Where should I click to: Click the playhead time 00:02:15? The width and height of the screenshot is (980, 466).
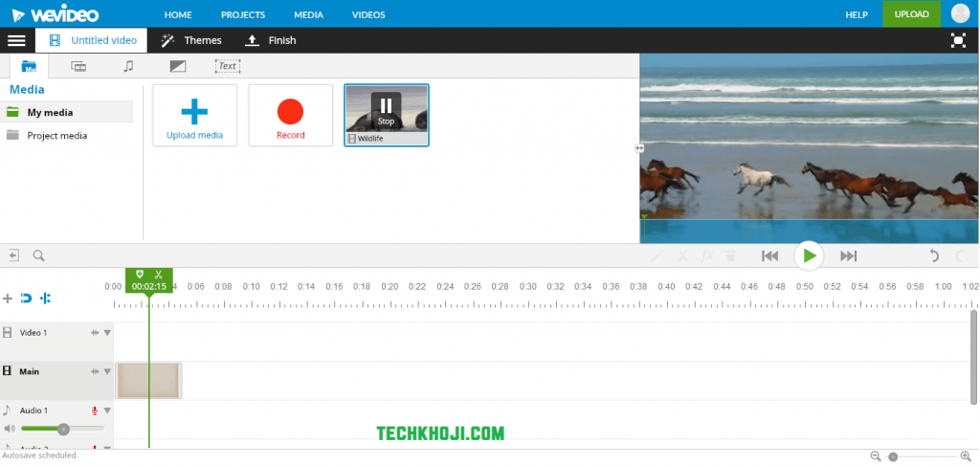tap(148, 287)
